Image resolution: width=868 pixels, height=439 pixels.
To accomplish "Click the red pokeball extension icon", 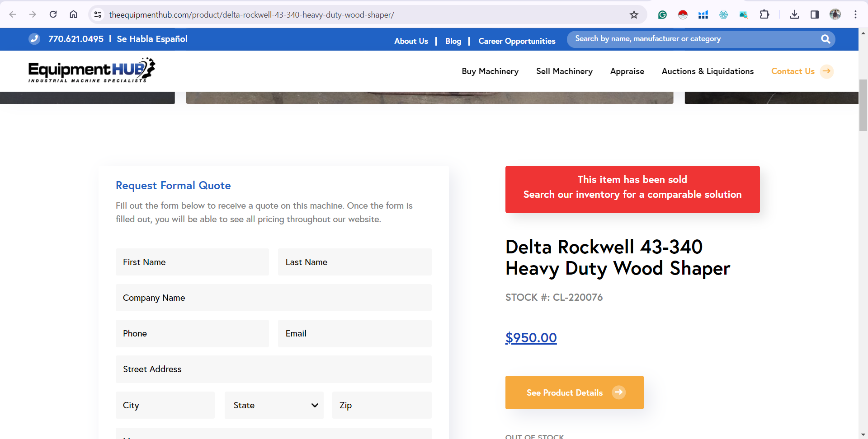I will coord(683,14).
